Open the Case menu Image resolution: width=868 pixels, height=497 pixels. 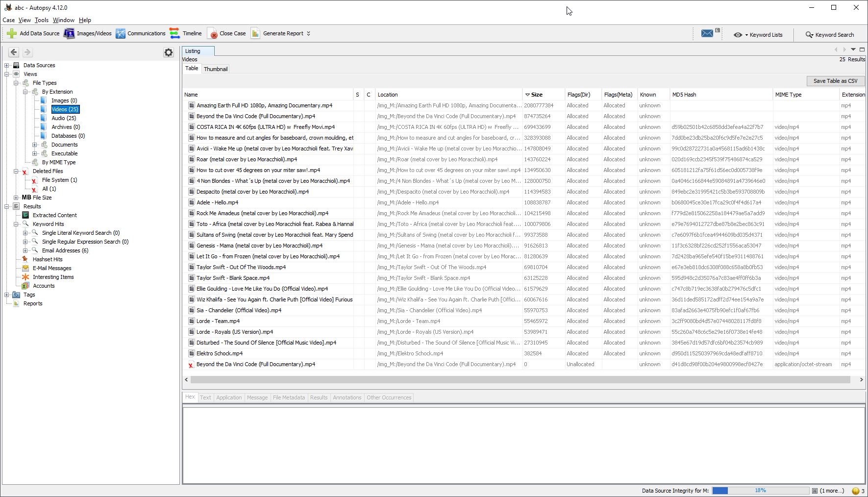[8, 20]
